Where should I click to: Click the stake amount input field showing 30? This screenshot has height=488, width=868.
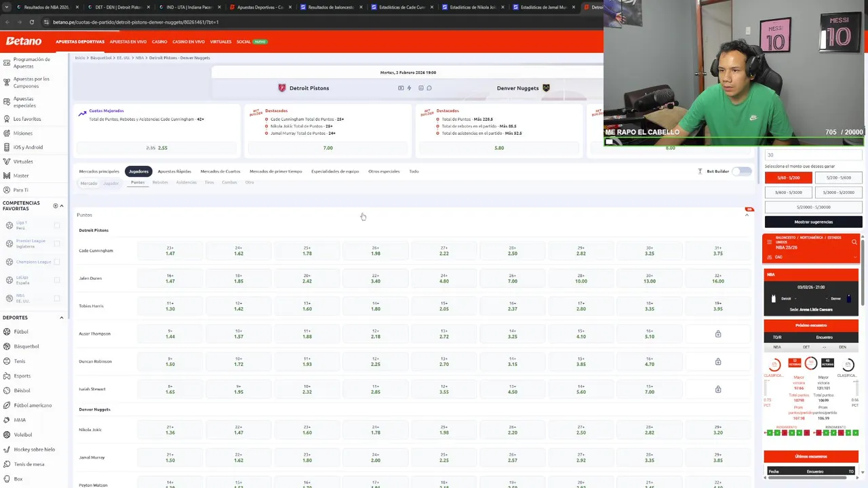[x=813, y=155]
